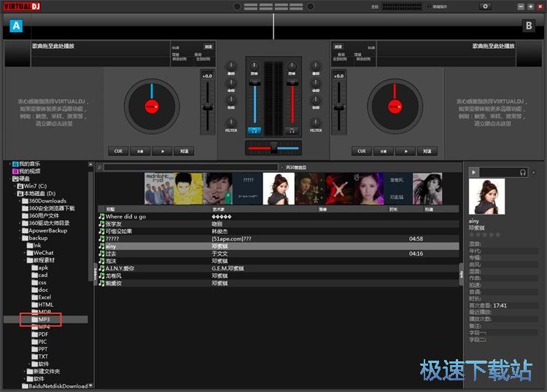Click inside the track search field
Screen dimensions: 547x392
pos(191,168)
